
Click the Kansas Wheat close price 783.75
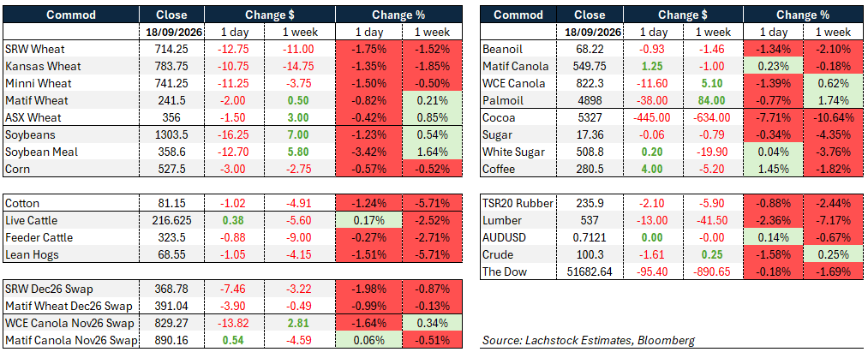point(171,67)
